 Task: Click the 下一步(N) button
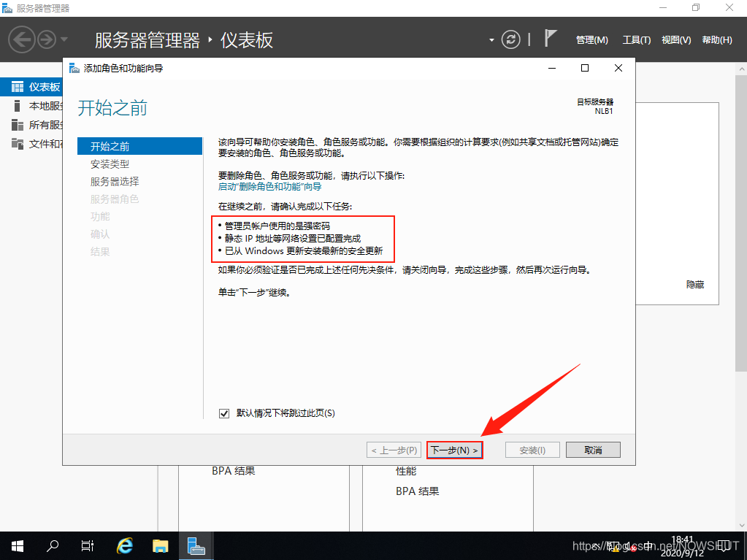454,450
